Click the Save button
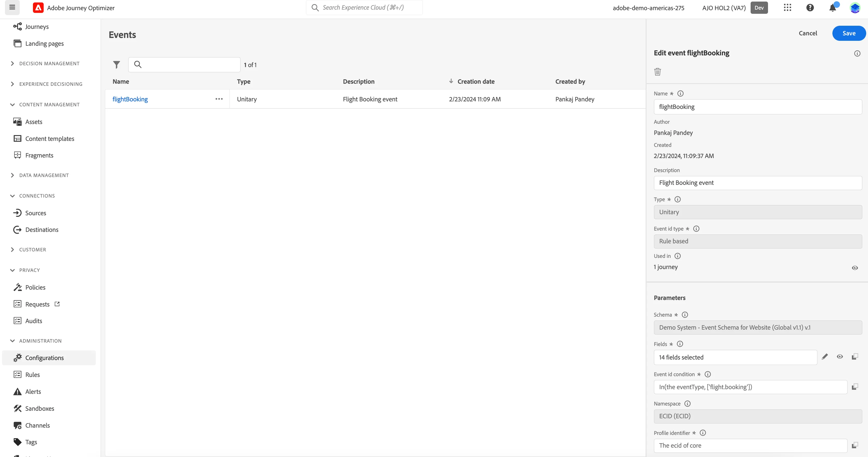The image size is (868, 457). 849,33
